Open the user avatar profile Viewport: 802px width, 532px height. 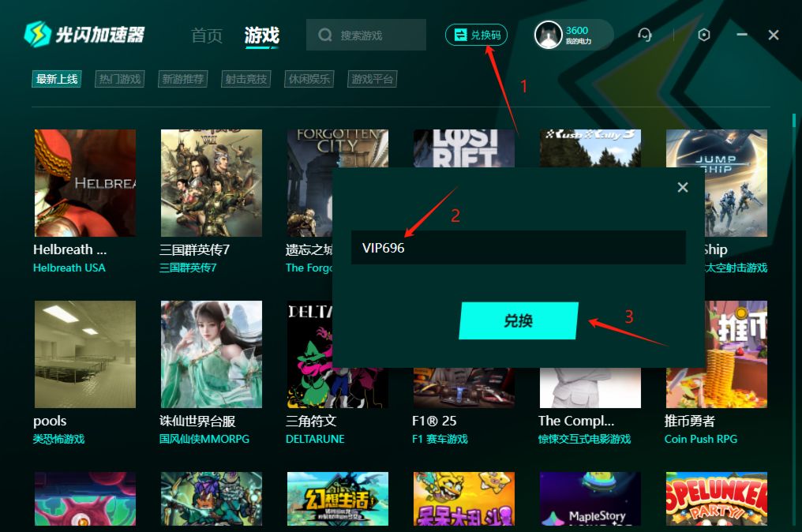(x=548, y=35)
